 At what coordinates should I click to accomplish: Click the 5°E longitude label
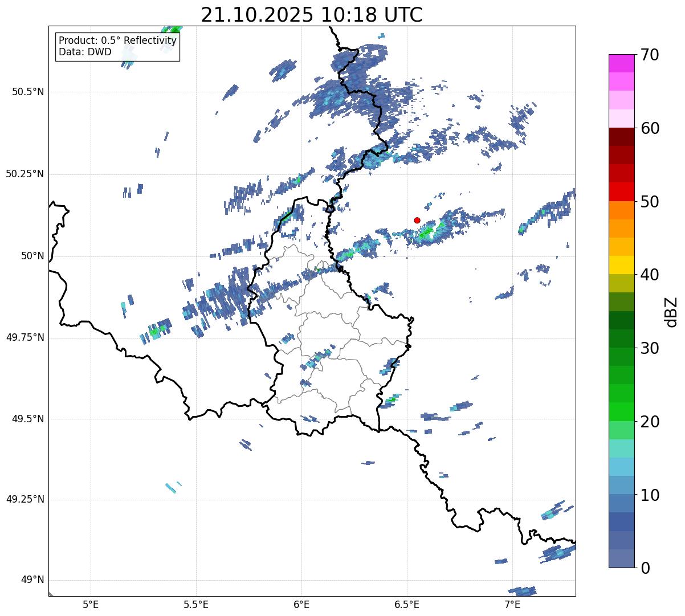pyautogui.click(x=91, y=604)
